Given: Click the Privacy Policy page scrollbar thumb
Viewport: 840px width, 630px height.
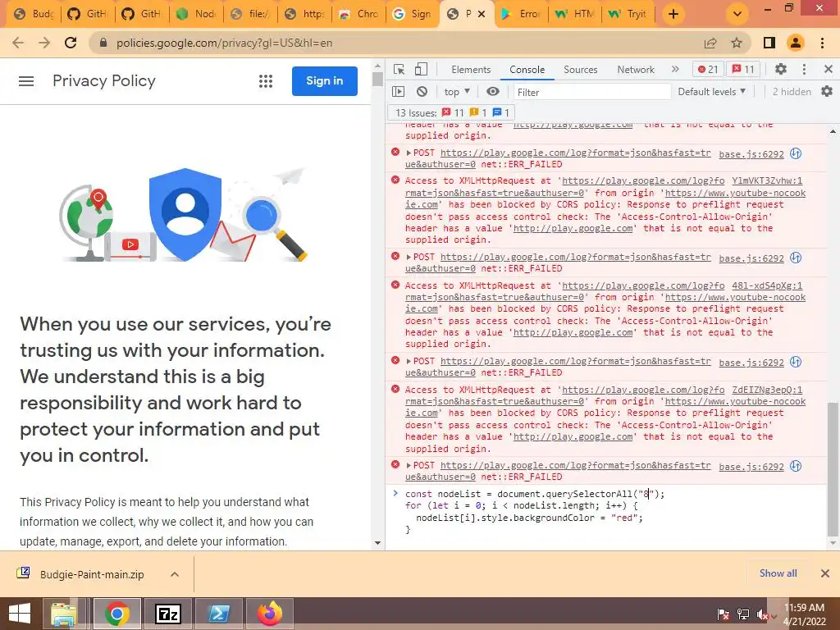Looking at the screenshot, I should 377,79.
